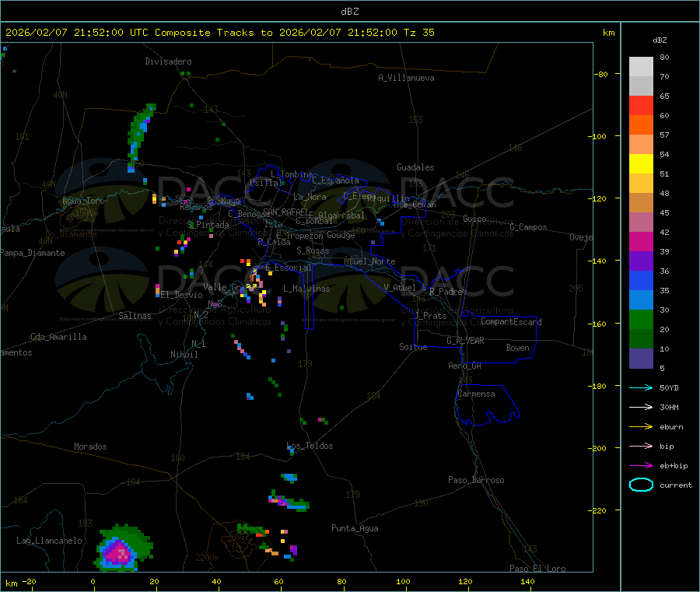Click the 'La_Nora' map label
This screenshot has height=592, width=700.
tap(310, 197)
